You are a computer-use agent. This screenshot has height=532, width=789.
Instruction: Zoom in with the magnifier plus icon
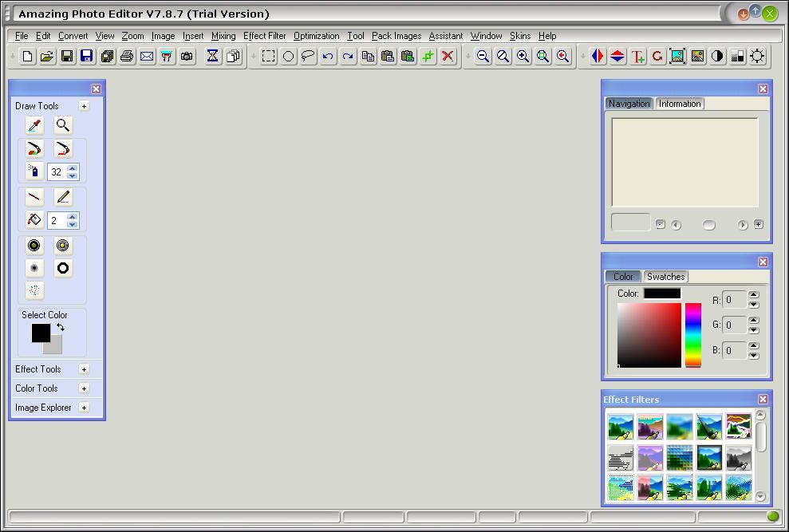(522, 57)
